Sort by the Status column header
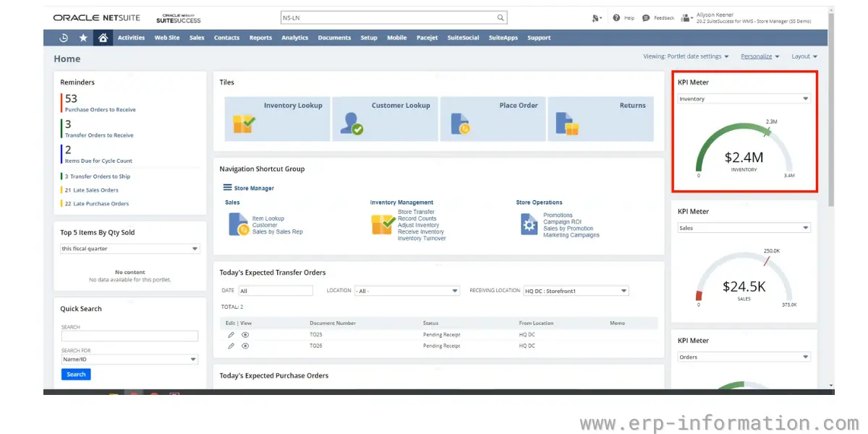868x434 pixels. [x=430, y=323]
